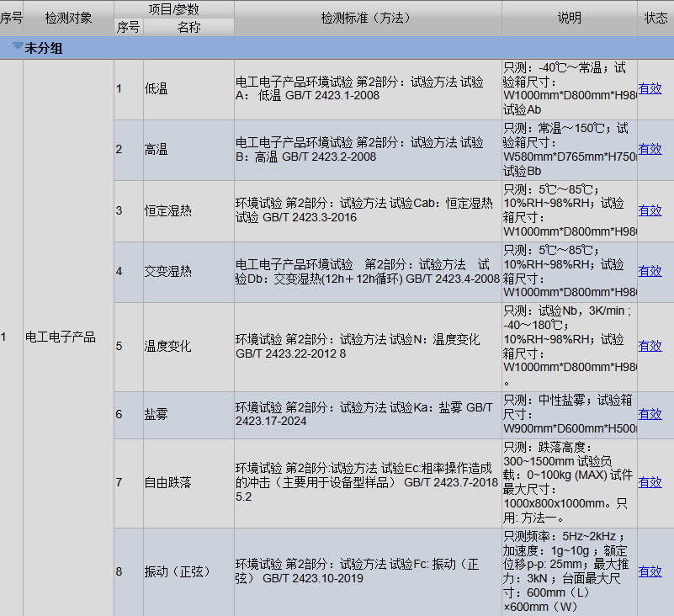
Task: Open 有效 link in 振动(正弦) row
Action: (x=650, y=571)
